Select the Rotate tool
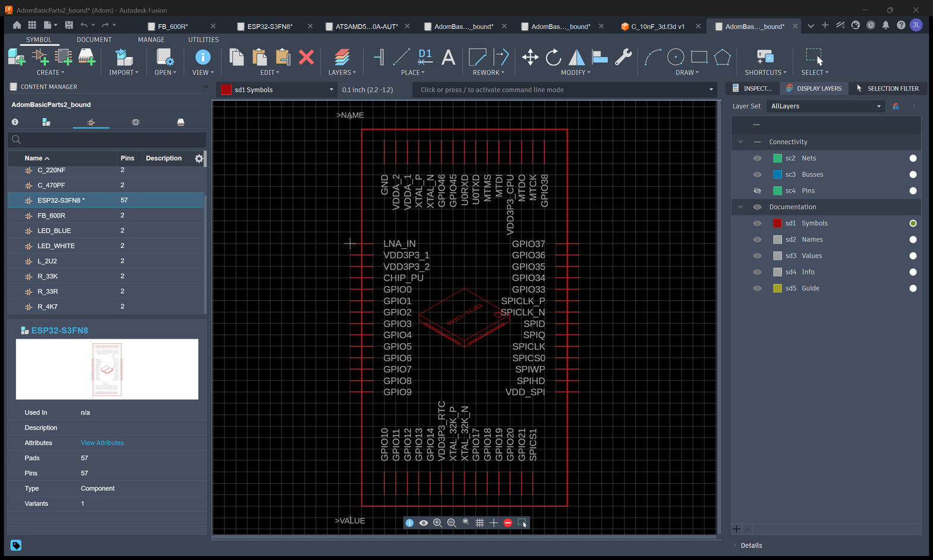The width and height of the screenshot is (933, 560). [x=553, y=57]
